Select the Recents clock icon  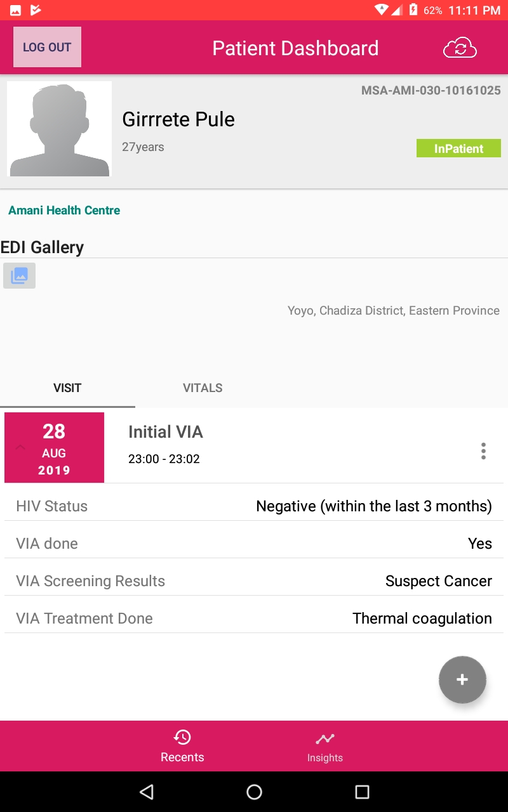182,737
